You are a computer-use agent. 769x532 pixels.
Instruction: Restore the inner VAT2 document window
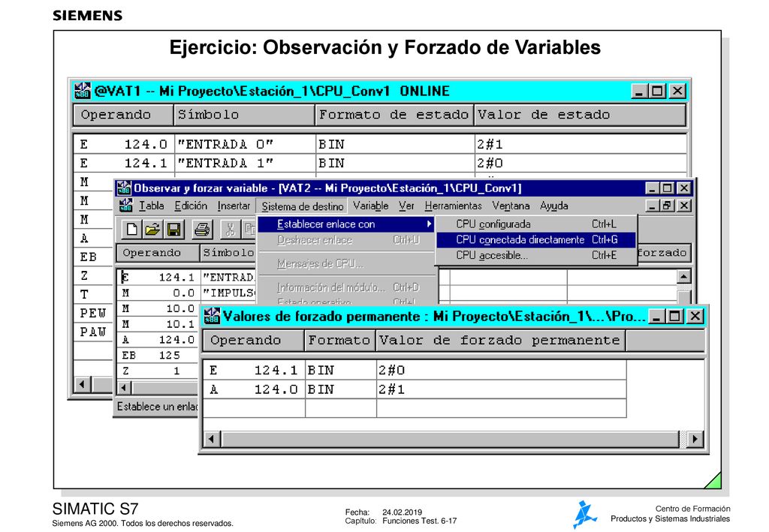[667, 206]
